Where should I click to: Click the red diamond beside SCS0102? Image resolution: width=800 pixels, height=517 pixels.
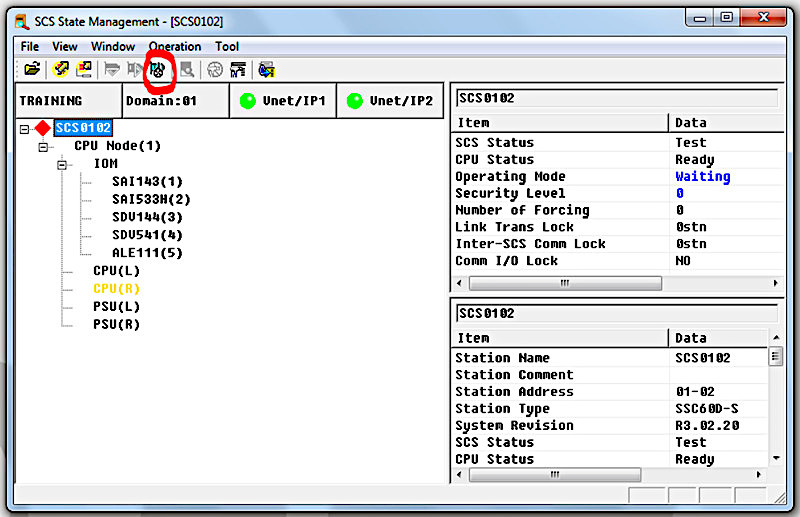pos(43,128)
